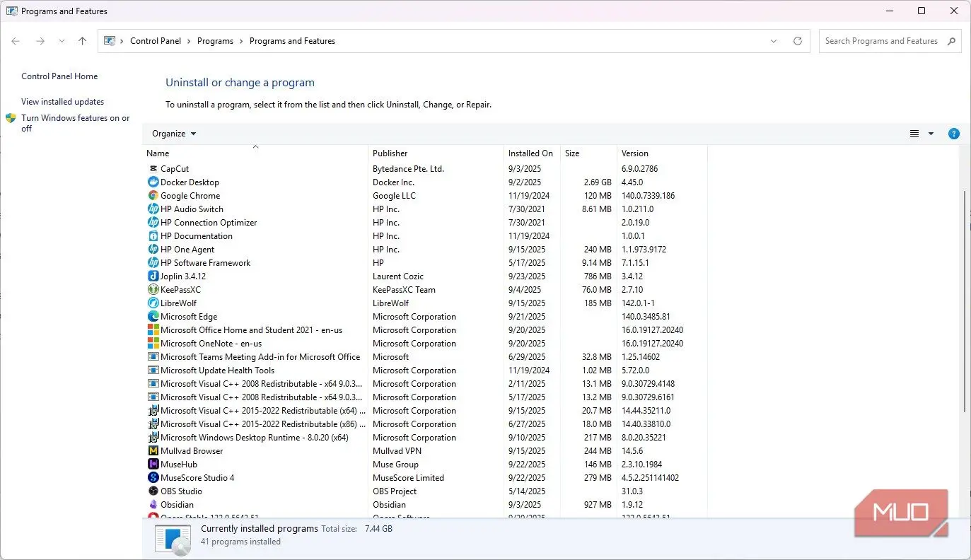The height and width of the screenshot is (560, 971).
Task: Select the Microsoft Visual C++ 2015-2022 (x64) row
Action: (x=424, y=411)
